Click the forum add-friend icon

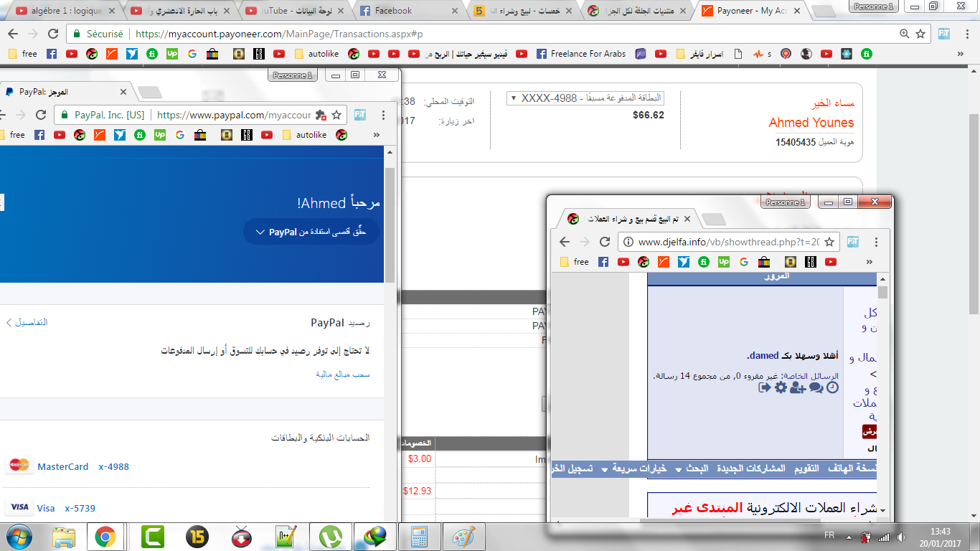pyautogui.click(x=798, y=387)
